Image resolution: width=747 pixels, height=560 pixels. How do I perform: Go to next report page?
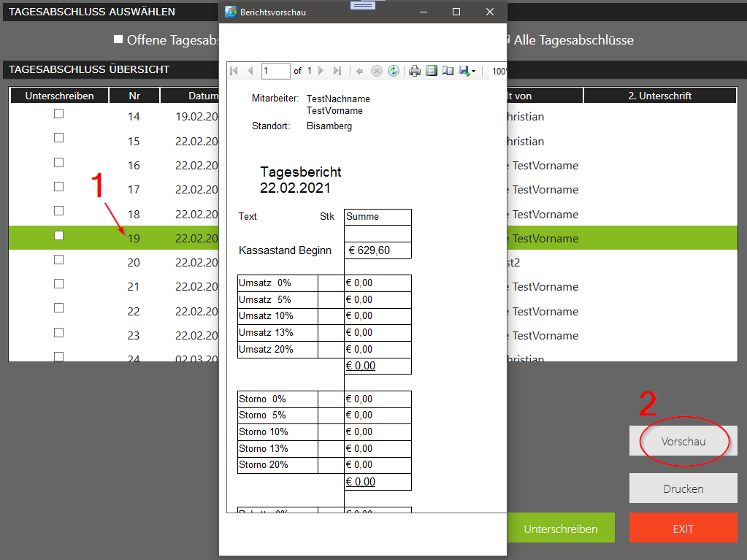[x=321, y=71]
